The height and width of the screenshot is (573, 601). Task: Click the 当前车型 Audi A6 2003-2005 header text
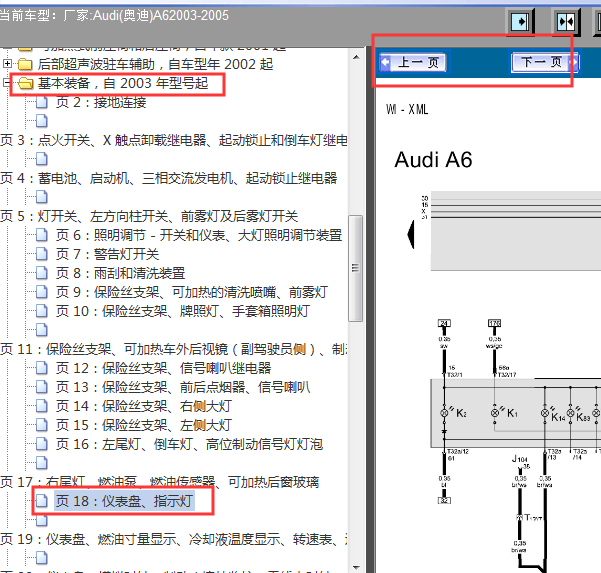[x=114, y=16]
